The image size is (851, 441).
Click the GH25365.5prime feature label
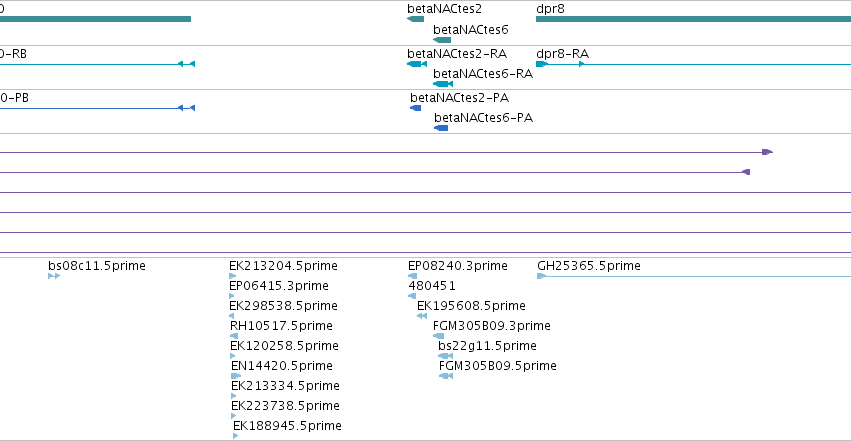(x=589, y=266)
